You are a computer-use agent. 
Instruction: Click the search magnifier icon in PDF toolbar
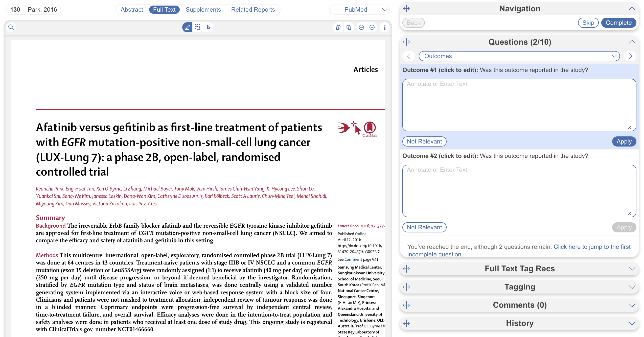click(11, 27)
